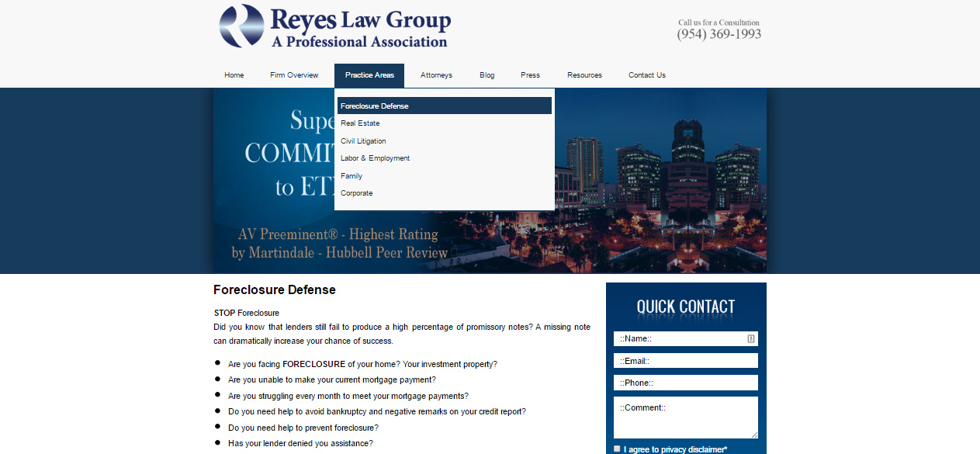
Task: Open the Contact Us page
Action: coord(646,75)
